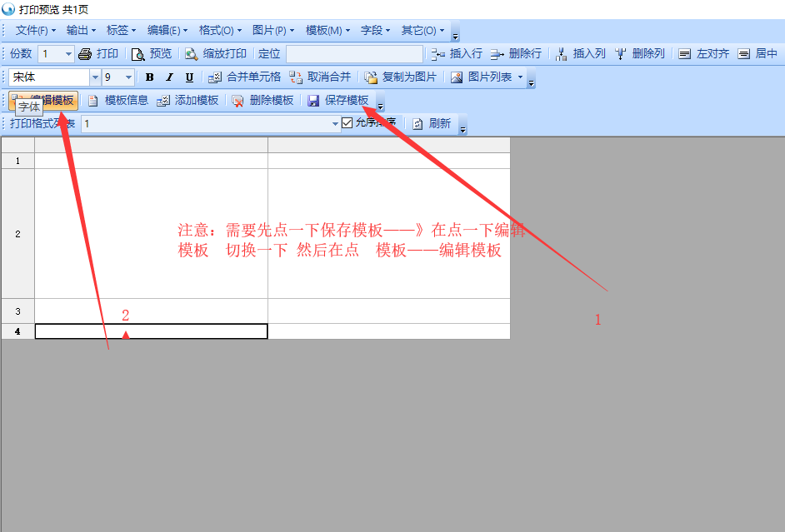This screenshot has height=532, width=785.
Task: Click Save Template (保存模板) disk icon
Action: [x=313, y=101]
